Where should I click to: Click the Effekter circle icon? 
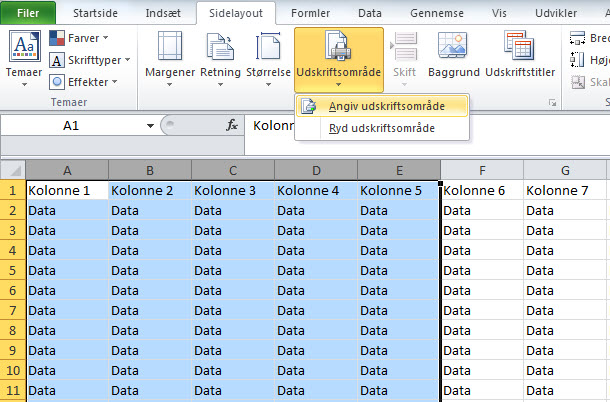pyautogui.click(x=57, y=82)
